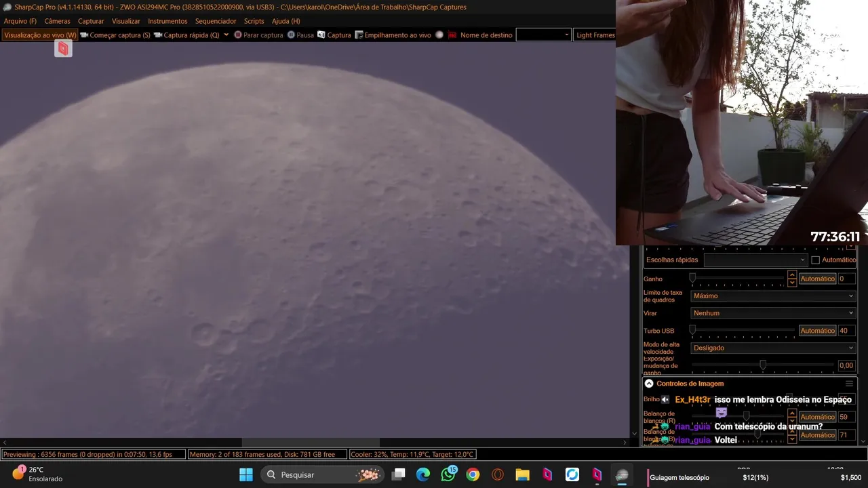Open the Capturar menu
Viewport: 868px width, 488px height.
91,21
